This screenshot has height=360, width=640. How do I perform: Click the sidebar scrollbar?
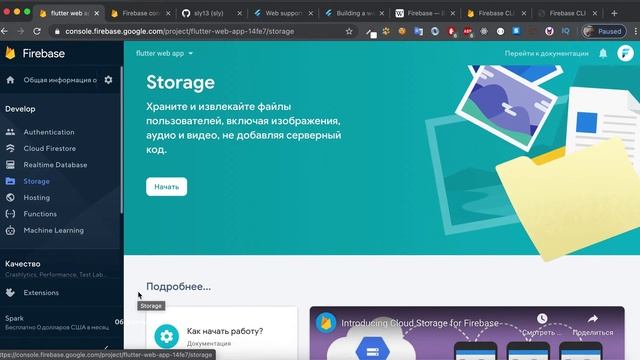click(x=122, y=139)
